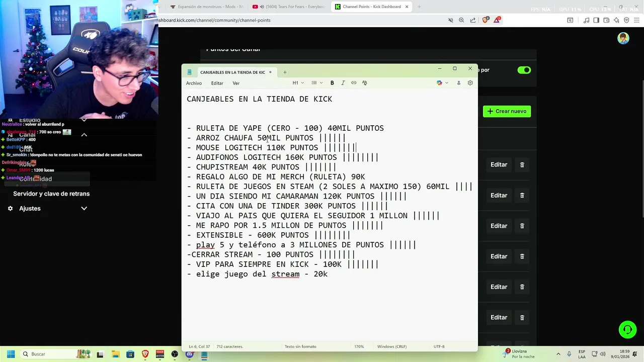The width and height of the screenshot is (644, 362).
Task: Switch to Tears For Fears YouTube tab
Action: click(289, 7)
